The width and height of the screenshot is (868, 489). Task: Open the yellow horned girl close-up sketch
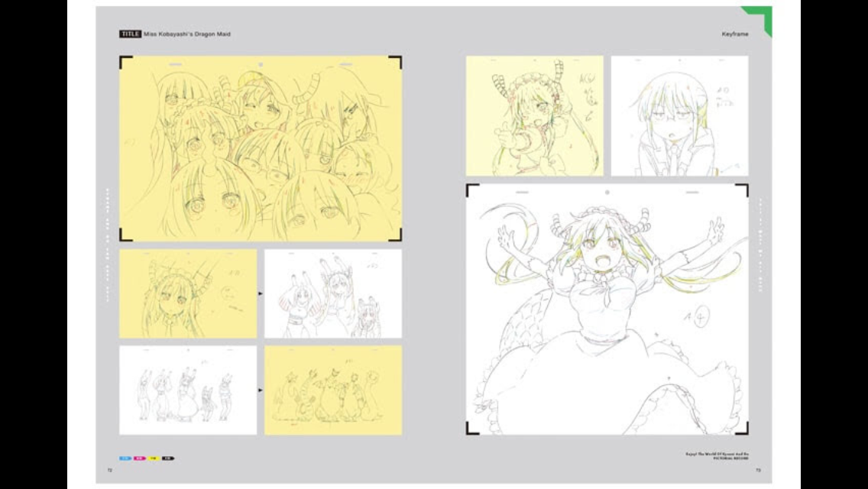coord(188,293)
